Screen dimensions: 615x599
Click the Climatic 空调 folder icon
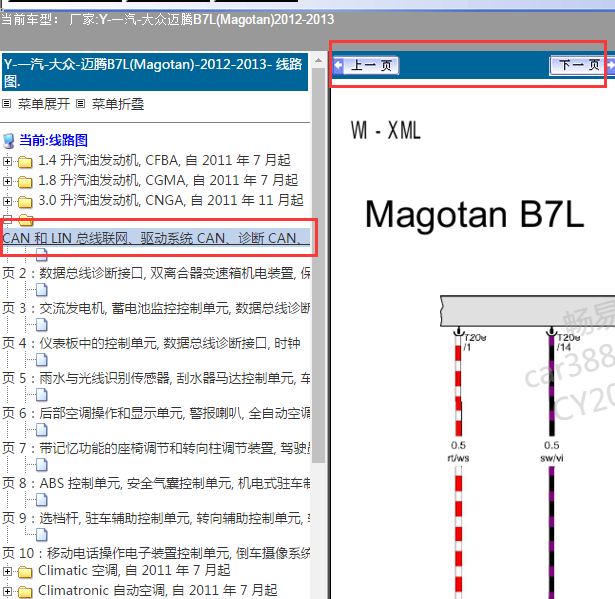pos(25,572)
